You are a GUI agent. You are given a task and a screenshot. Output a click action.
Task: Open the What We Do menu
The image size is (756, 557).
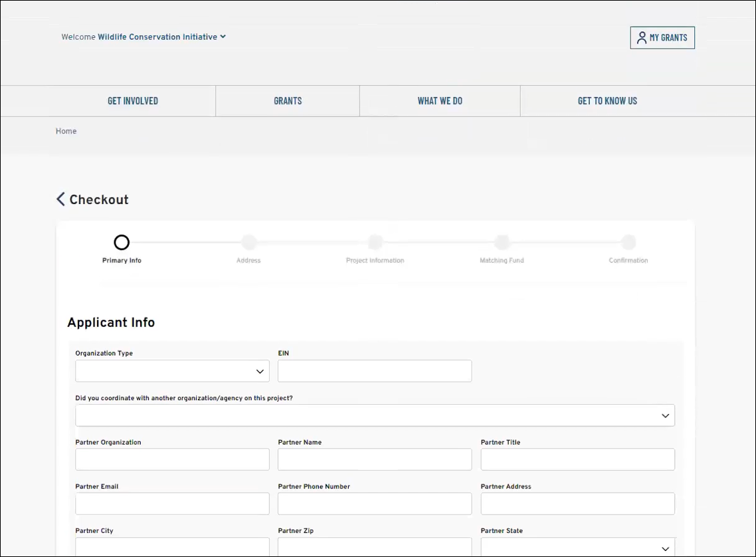(440, 101)
